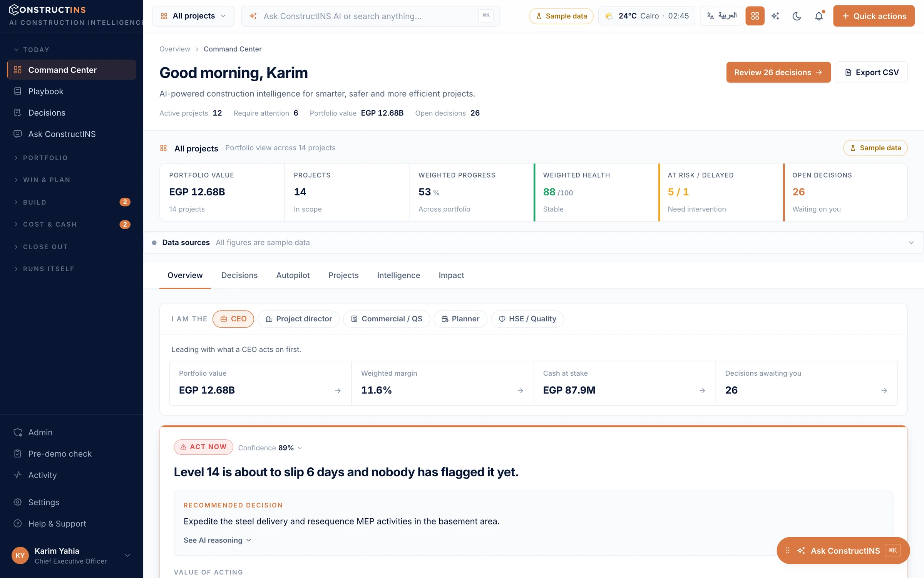Image resolution: width=924 pixels, height=578 pixels.
Task: Click the ConstructINS logo in sidebar
Action: [47, 10]
